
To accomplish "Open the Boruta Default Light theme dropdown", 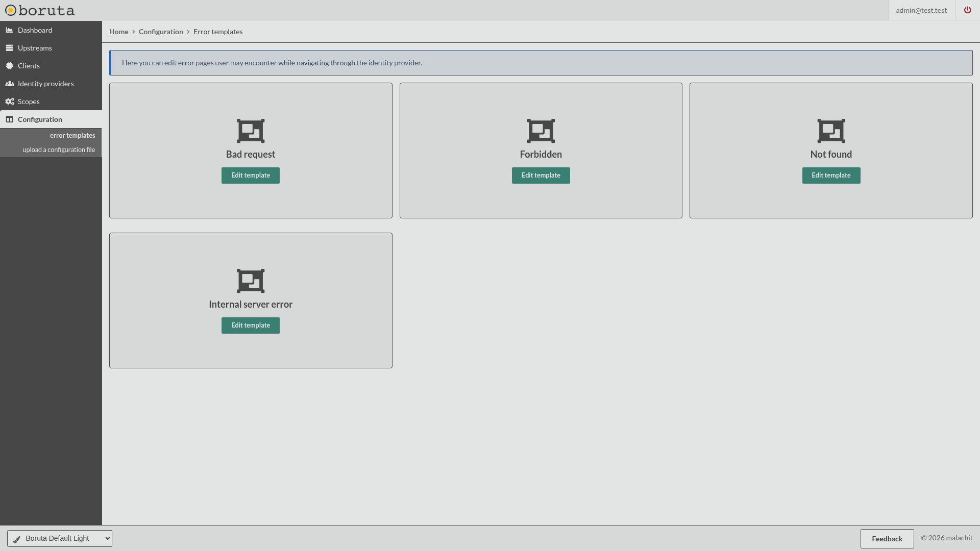I will pos(60,538).
